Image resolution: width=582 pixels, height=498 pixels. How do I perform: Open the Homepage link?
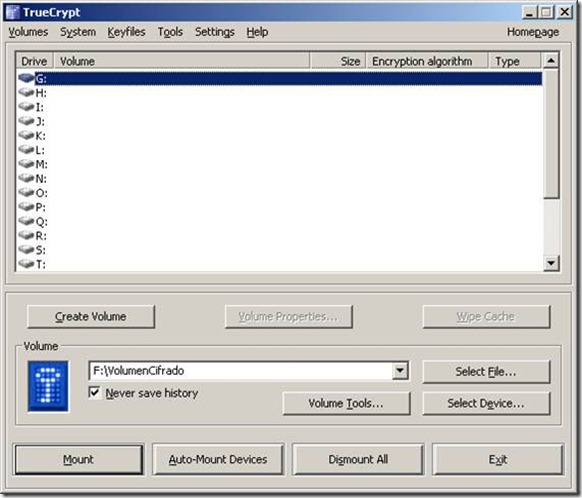(x=533, y=32)
